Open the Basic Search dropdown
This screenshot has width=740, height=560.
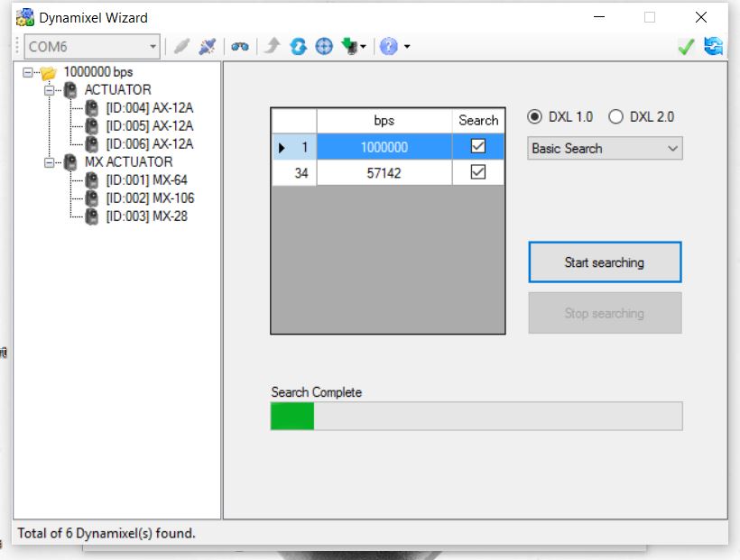point(605,149)
